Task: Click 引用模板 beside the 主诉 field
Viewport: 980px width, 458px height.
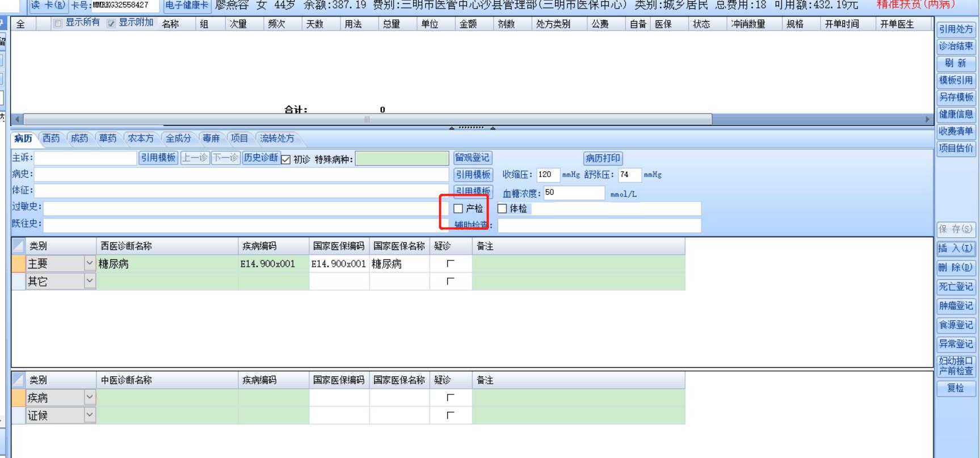Action: click(x=158, y=158)
